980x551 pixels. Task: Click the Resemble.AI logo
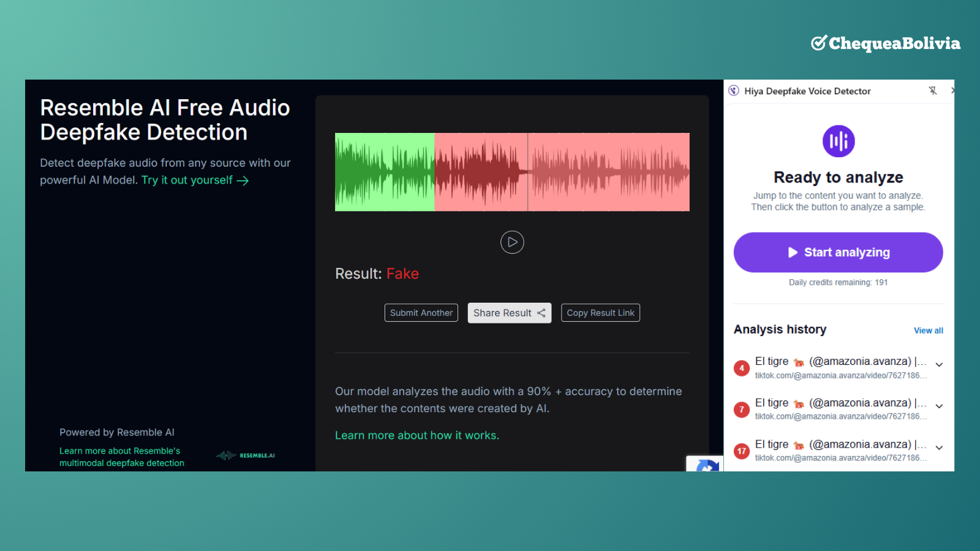(x=246, y=455)
